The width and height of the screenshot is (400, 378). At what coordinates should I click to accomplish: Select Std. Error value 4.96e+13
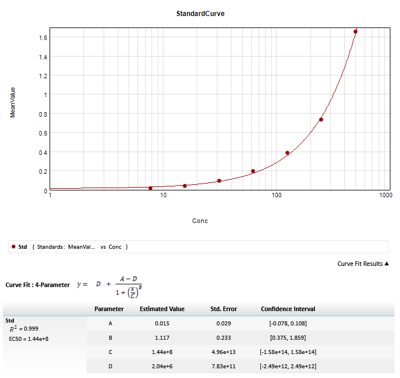tap(224, 352)
